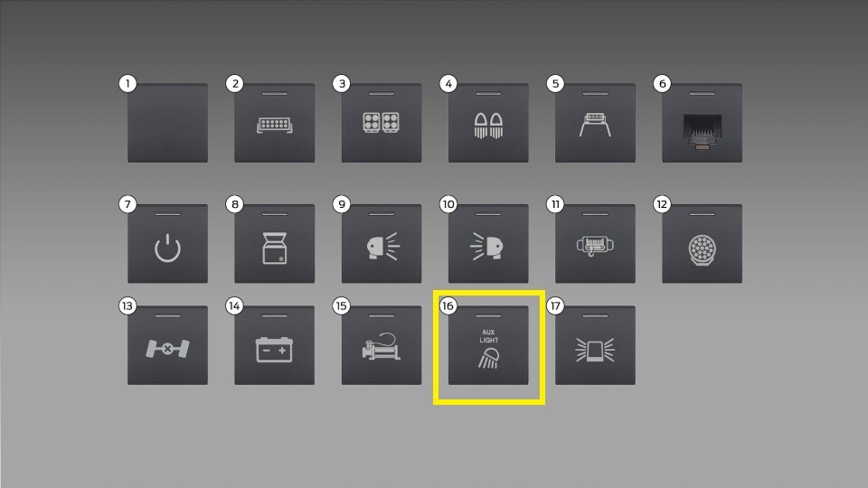Click the circled number 16 label
This screenshot has height=488, width=868.
(448, 305)
